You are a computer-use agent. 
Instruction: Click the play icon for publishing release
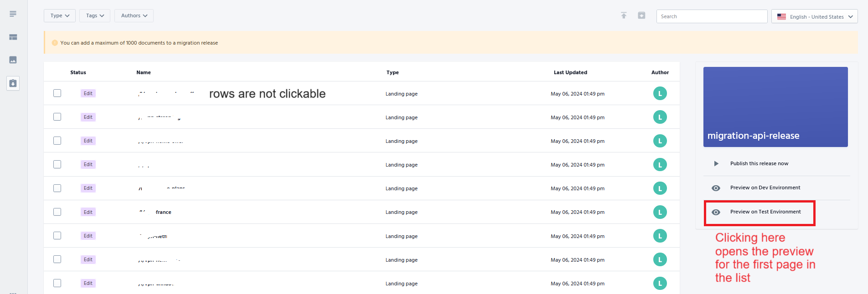click(716, 163)
